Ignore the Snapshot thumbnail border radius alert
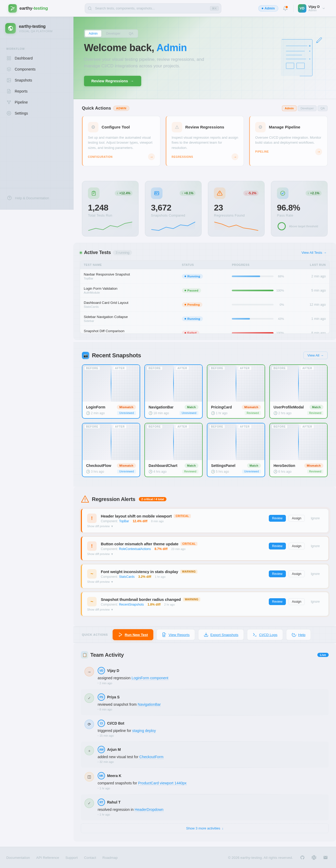 click(315, 601)
